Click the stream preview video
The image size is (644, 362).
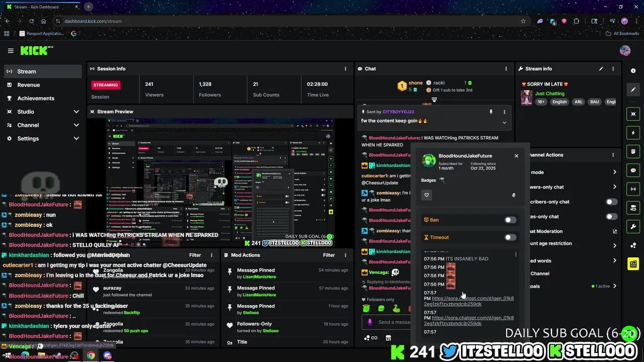(220, 183)
